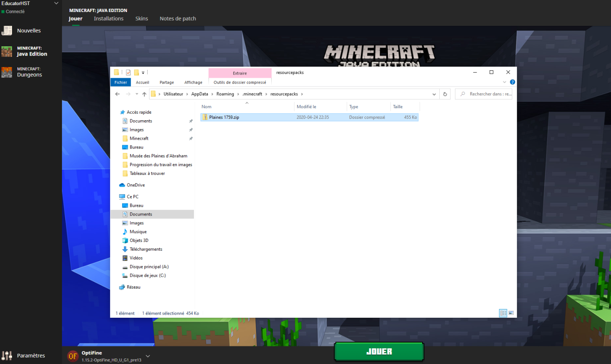Click the Refresh button beside the address bar

click(x=445, y=94)
